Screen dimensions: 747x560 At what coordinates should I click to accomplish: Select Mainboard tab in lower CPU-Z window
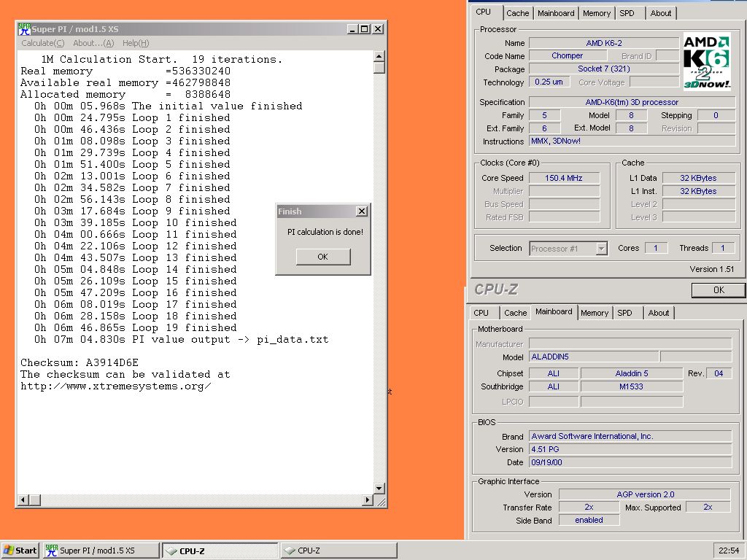pos(554,311)
